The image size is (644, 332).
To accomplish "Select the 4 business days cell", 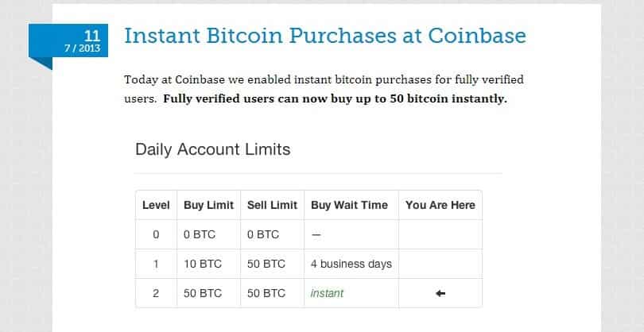I will pos(351,264).
